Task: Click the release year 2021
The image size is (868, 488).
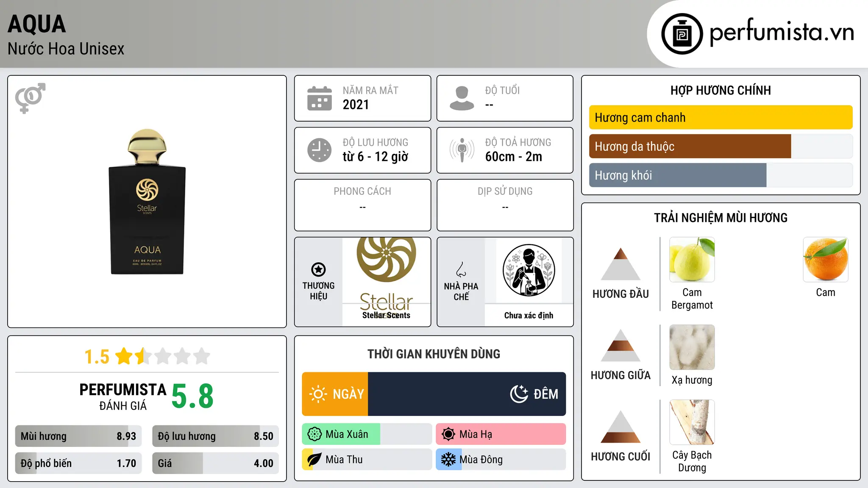Action: [x=356, y=105]
